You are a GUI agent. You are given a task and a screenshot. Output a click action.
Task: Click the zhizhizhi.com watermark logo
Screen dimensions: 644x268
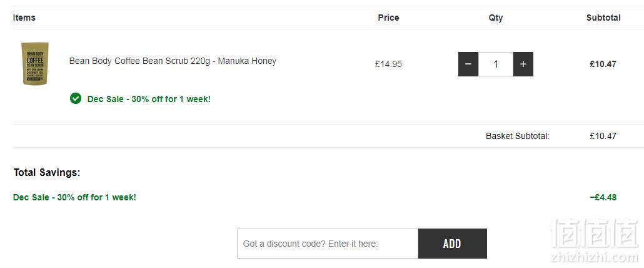(595, 242)
